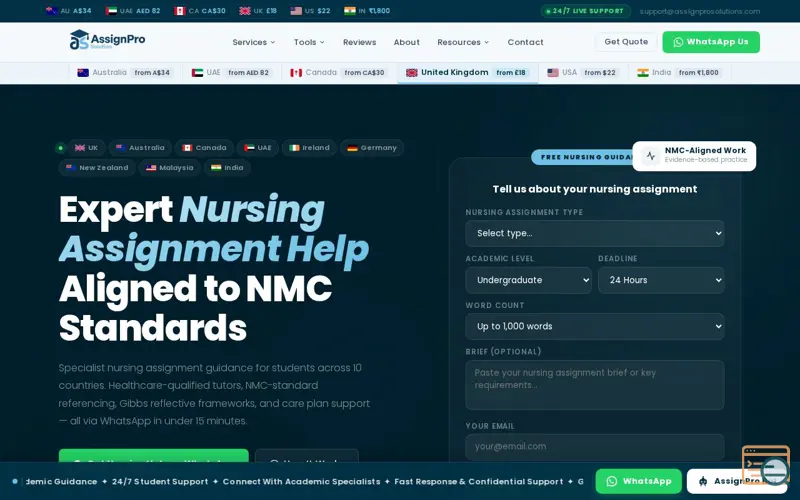Click the UK country chip in hero
This screenshot has height=500, width=800.
tap(87, 148)
